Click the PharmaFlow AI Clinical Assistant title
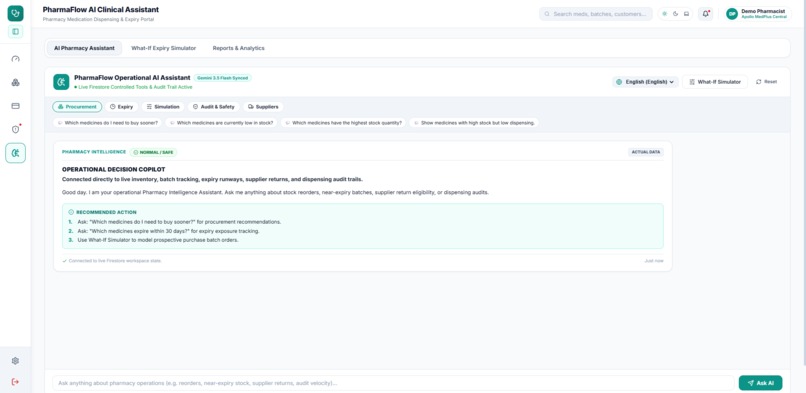Image resolution: width=806 pixels, height=393 pixels. coord(101,9)
